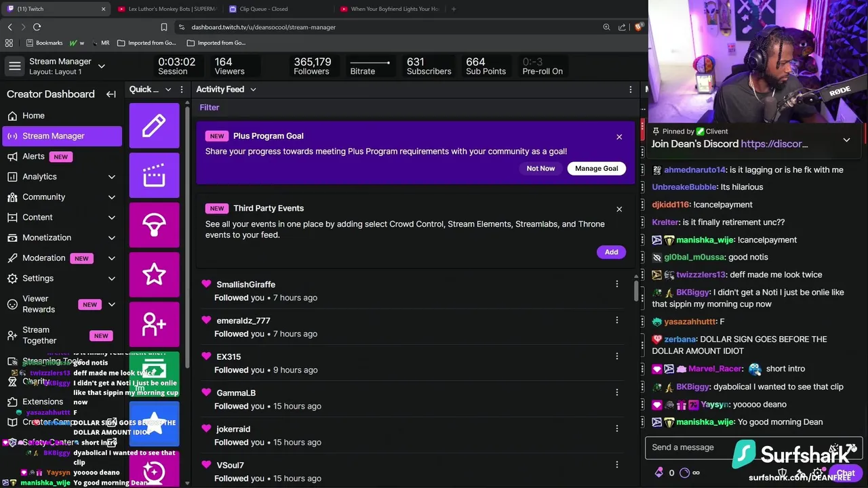Open options for GammaLB follow event
Screen dimensions: 868x488
coord(617,392)
